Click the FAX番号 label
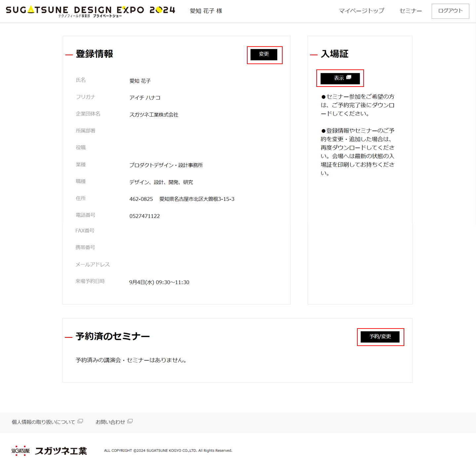The height and width of the screenshot is (464, 476). coord(85,231)
